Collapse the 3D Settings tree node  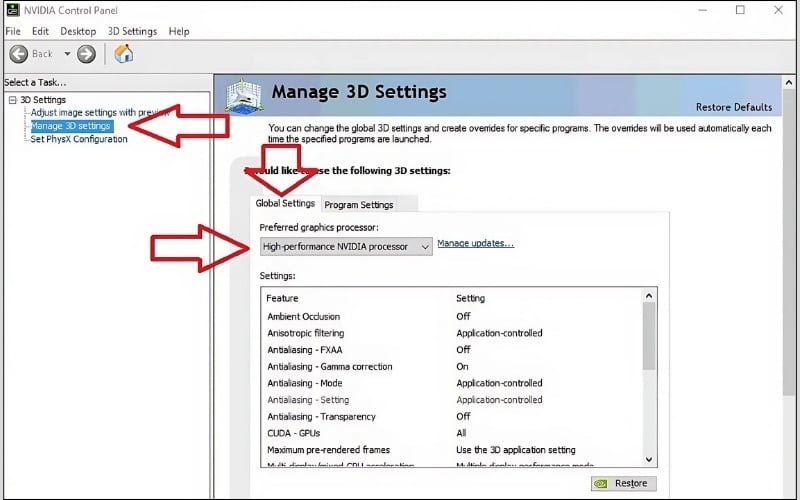(12, 100)
